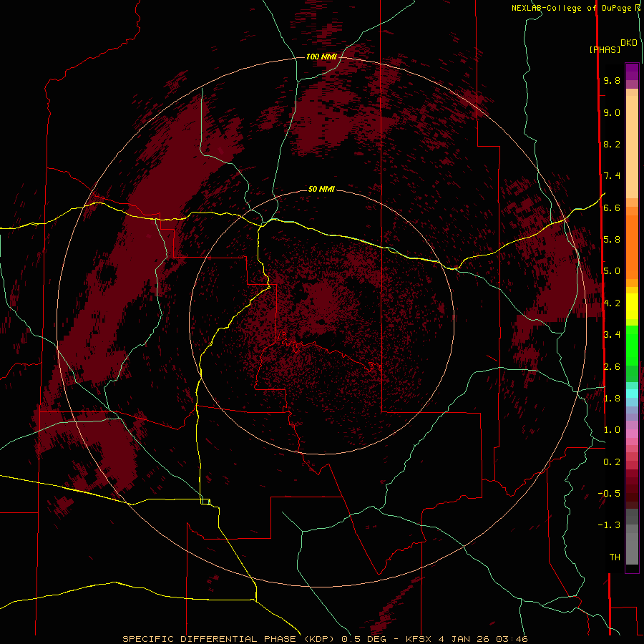The width and height of the screenshot is (644, 644).
Task: Click the 3.4 value on the color scale
Action: tap(612, 334)
